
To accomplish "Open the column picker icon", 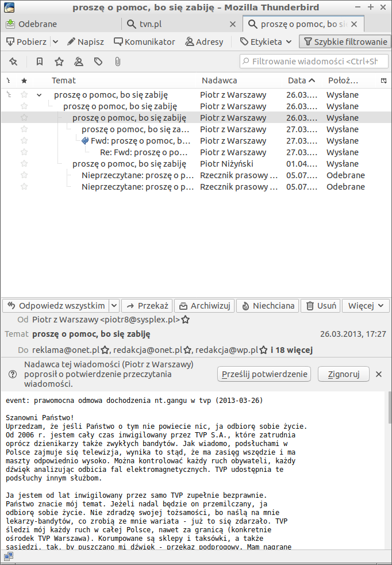I will tap(384, 80).
